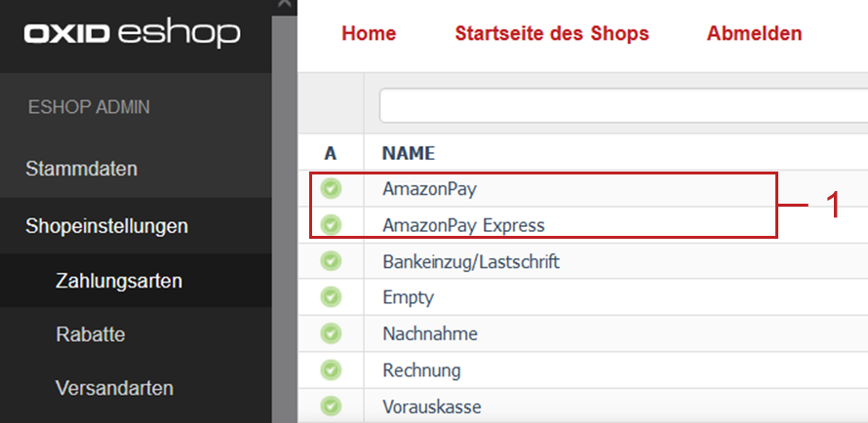Image resolution: width=868 pixels, height=423 pixels.
Task: Sort by the NAME column header
Action: pyautogui.click(x=408, y=153)
